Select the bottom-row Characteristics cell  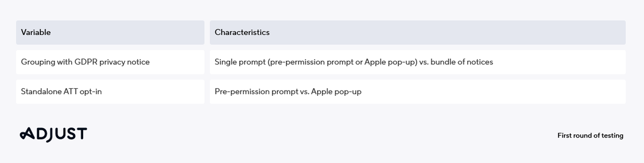click(418, 91)
